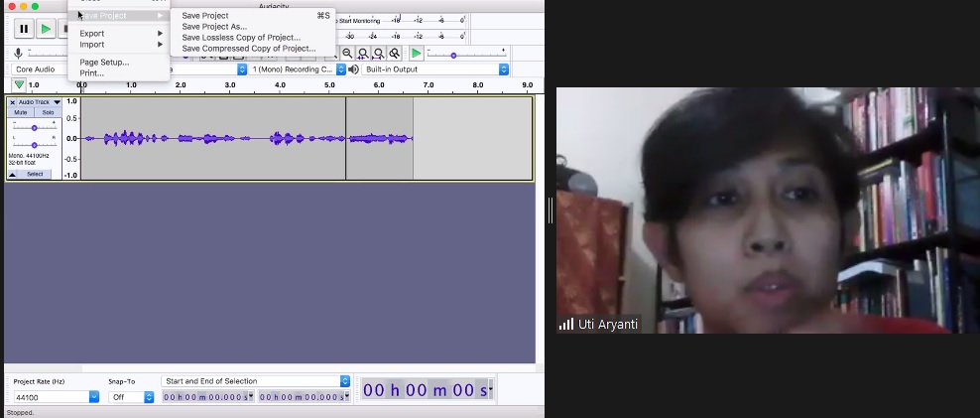This screenshot has height=418, width=980.
Task: Adjust the track gain slider knob
Action: [x=35, y=128]
